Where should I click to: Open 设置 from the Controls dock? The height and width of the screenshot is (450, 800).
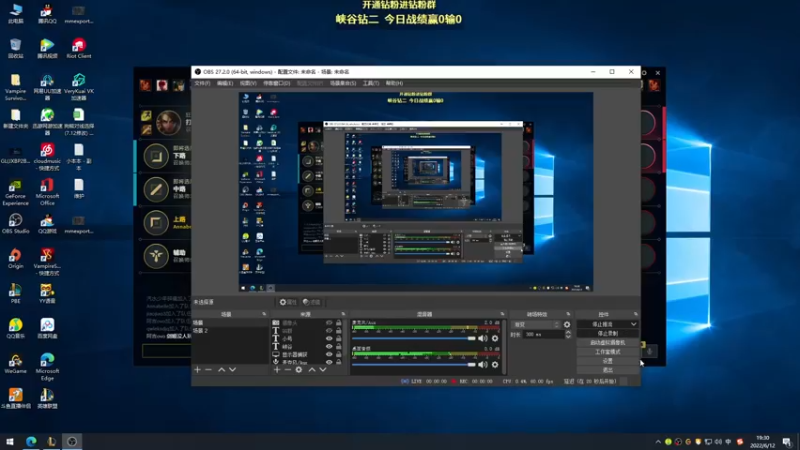click(607, 361)
